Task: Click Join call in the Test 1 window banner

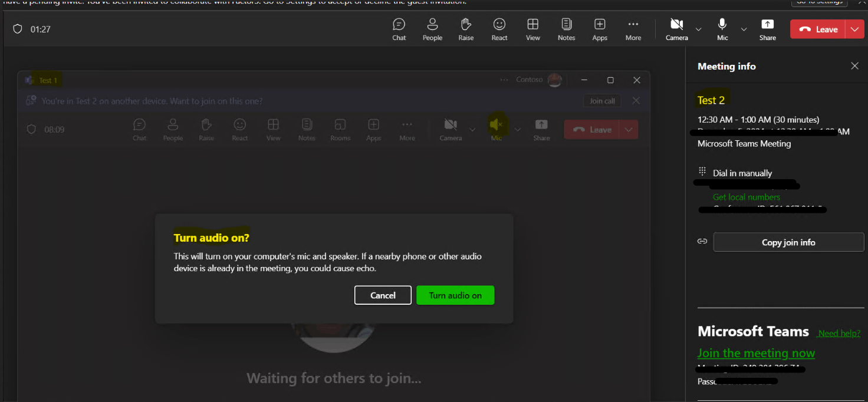Action: pos(602,101)
